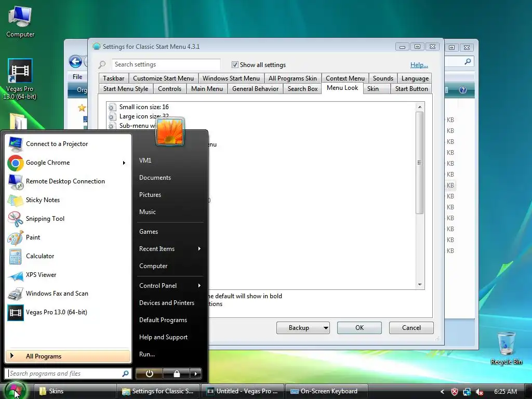
Task: Click Run... in start menu
Action: tap(147, 354)
